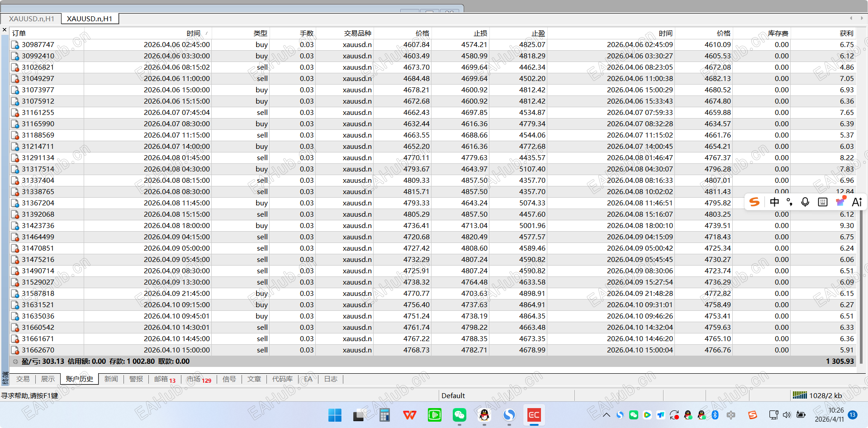
Task: Open WPS Office from the taskbar
Action: [409, 415]
